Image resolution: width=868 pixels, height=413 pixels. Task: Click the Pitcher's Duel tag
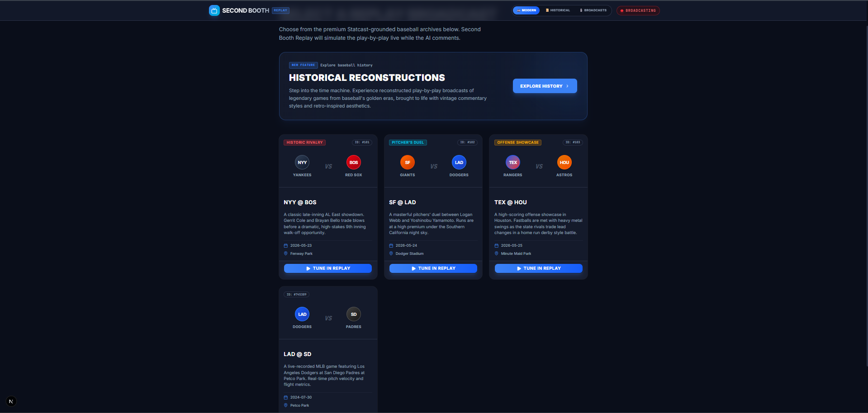[x=408, y=142]
